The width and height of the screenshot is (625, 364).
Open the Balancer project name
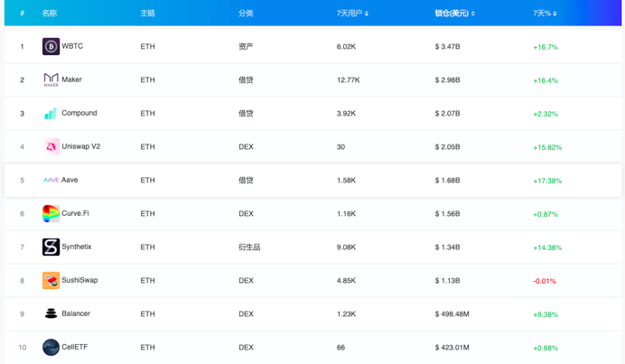pos(76,313)
